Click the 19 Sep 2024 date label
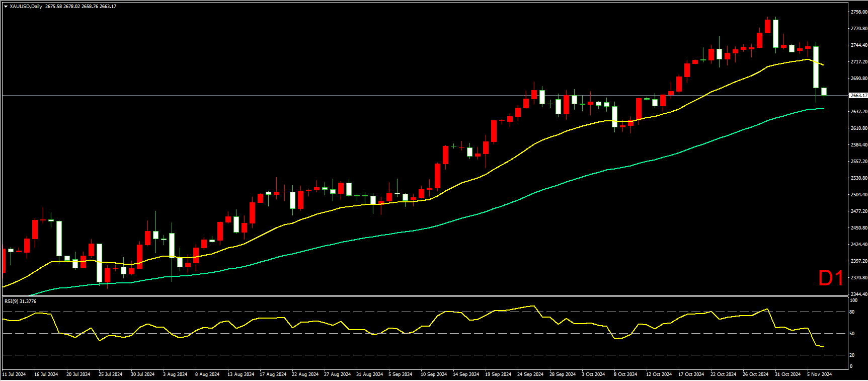Viewport: 868px width, 381px height. (x=499, y=374)
